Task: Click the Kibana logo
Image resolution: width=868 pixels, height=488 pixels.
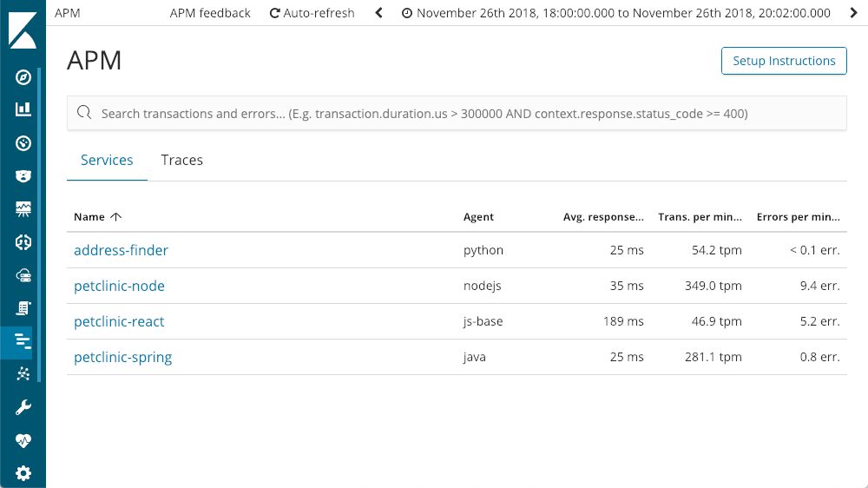Action: pos(23,30)
